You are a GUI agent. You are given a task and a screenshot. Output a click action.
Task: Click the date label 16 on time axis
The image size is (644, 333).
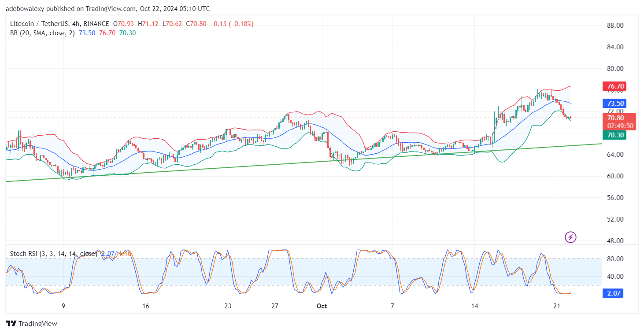tap(146, 306)
